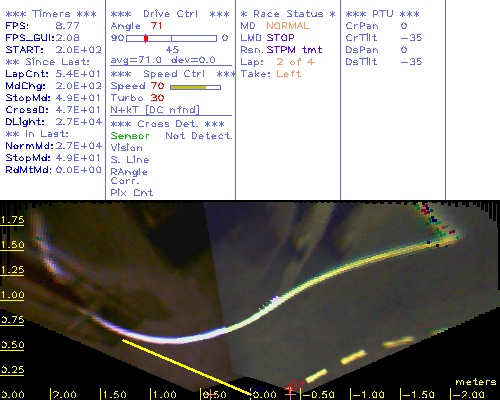
Task: Click the middle yellow dashed lane marking
Action: [x=353, y=357]
